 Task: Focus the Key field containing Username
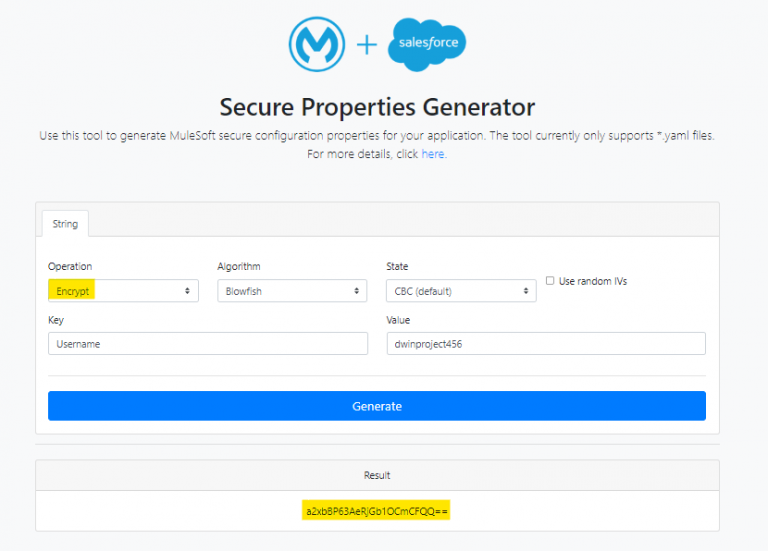(208, 344)
